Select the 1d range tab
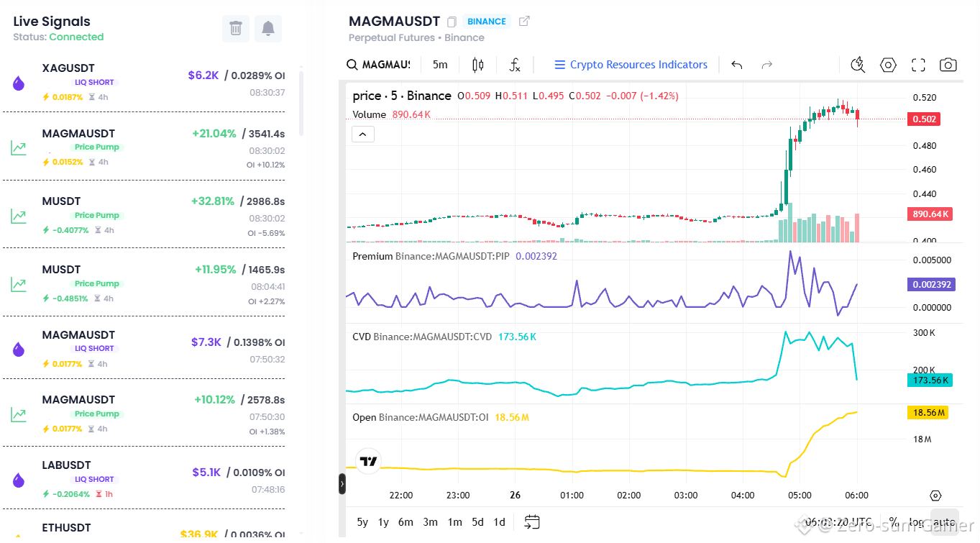This screenshot has width=980, height=543. (499, 522)
